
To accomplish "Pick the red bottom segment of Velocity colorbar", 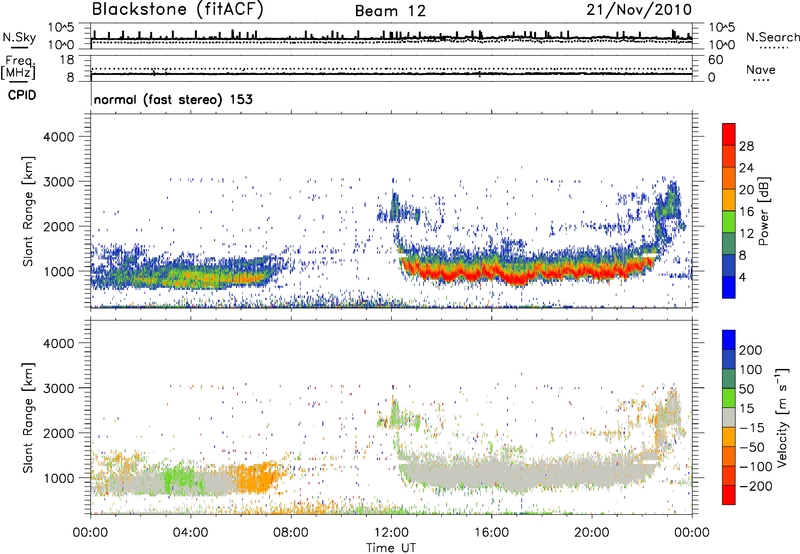I will tap(729, 495).
